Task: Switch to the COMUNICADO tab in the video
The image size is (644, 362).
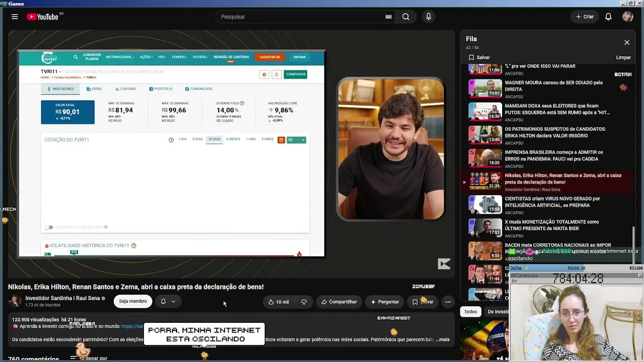Action: 199,89
